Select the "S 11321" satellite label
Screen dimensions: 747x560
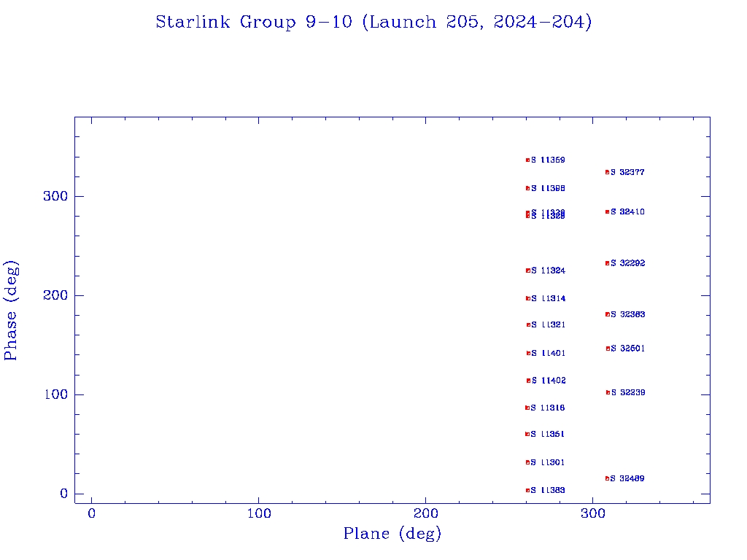[x=549, y=324]
